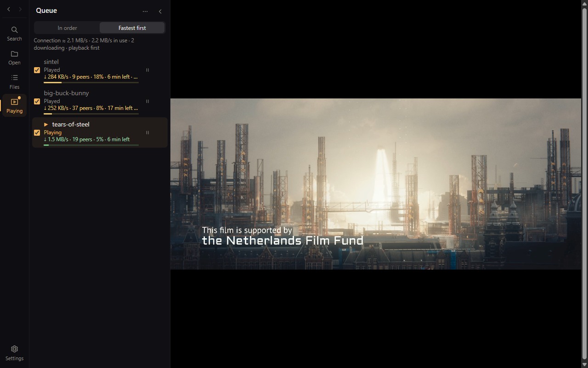Pause the tears-of-steel download

point(147,132)
